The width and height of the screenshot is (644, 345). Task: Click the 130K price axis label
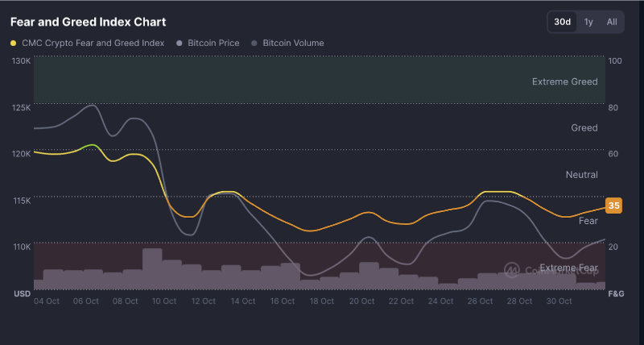(x=21, y=60)
